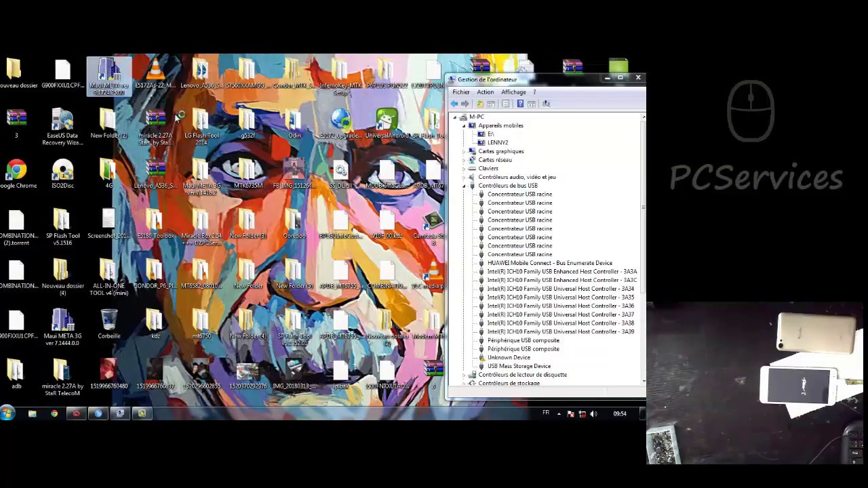
Task: Click the blue Help question-mark toolbar icon
Action: (x=520, y=104)
